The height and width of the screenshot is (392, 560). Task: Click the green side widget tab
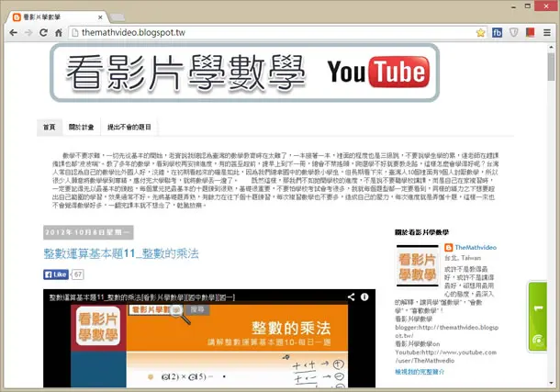pyautogui.click(x=538, y=317)
